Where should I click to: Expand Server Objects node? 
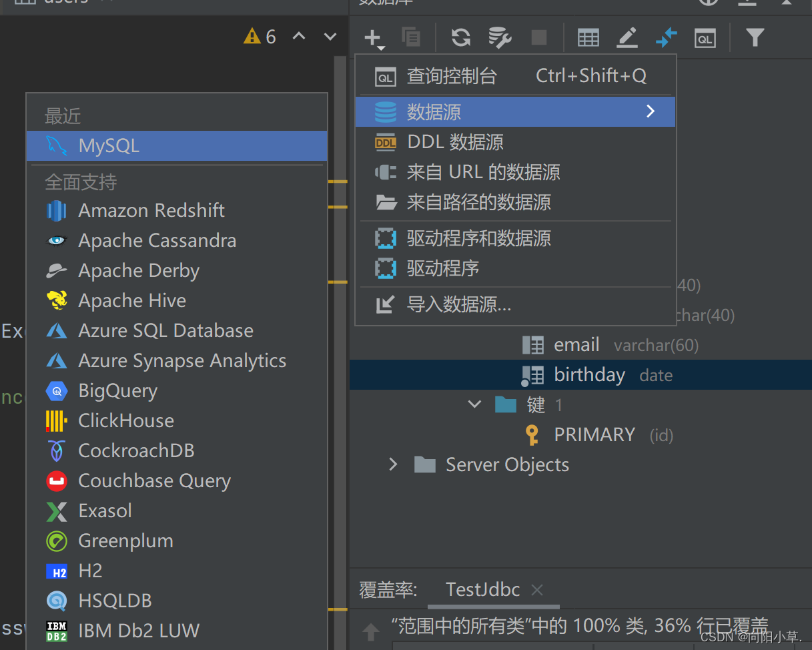(x=393, y=464)
